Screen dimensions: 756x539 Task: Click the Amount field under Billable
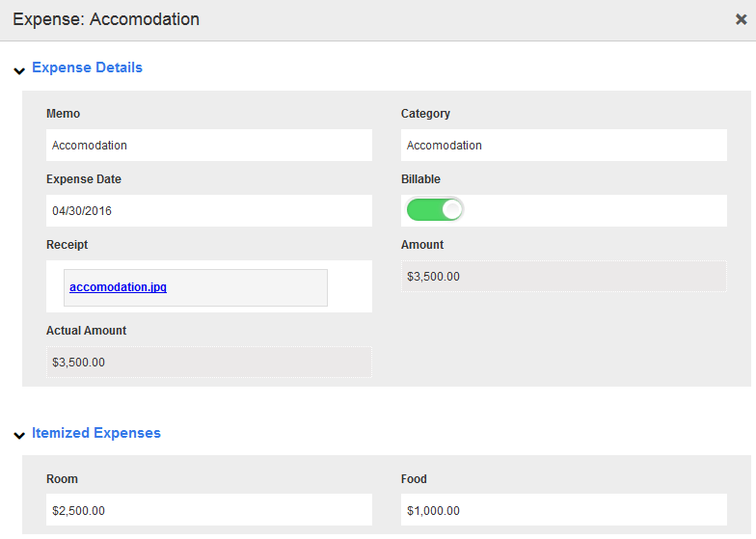tap(563, 277)
